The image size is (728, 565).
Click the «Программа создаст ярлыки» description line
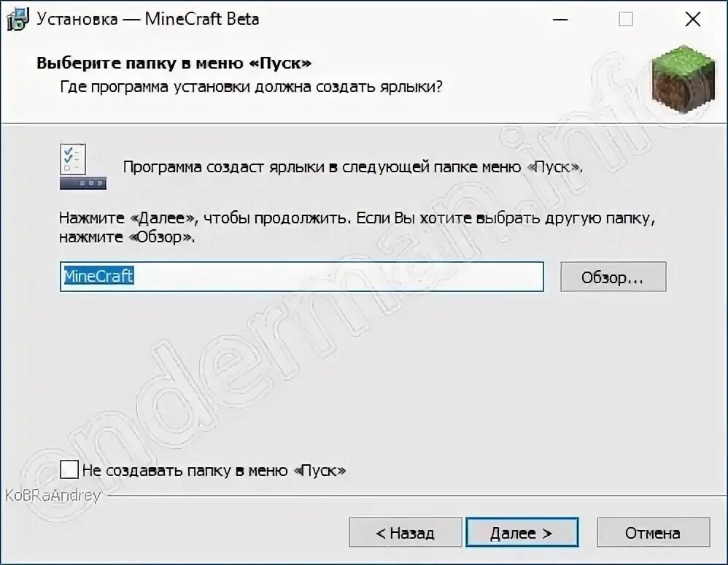click(353, 167)
